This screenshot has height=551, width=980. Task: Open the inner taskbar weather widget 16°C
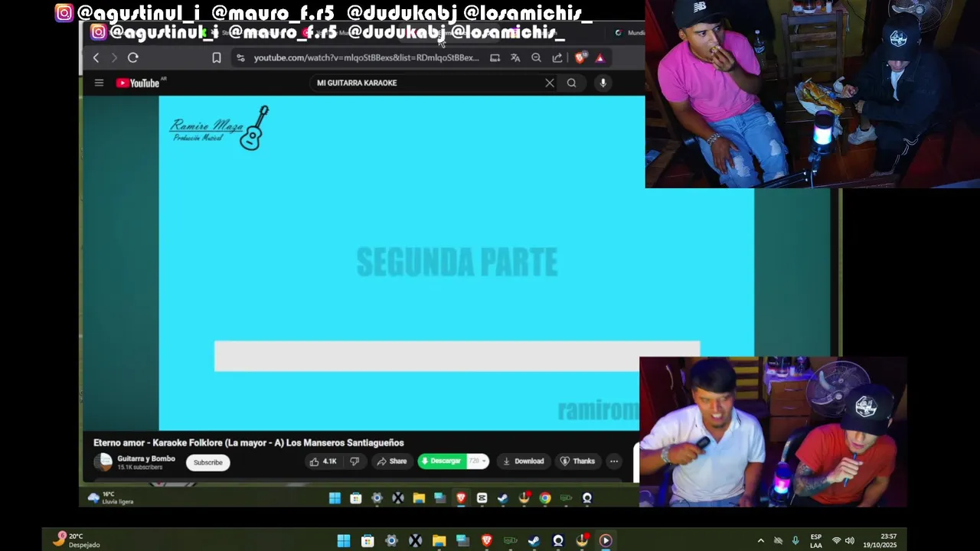111,498
